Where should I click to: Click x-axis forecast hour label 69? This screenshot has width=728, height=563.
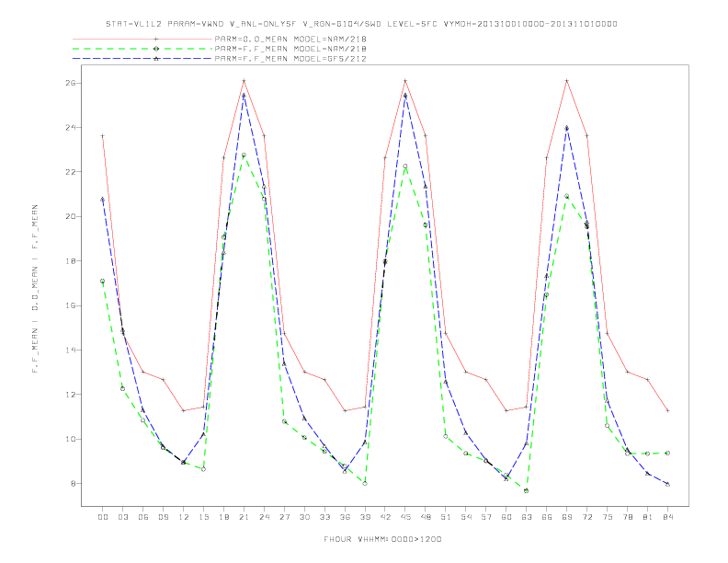click(567, 517)
